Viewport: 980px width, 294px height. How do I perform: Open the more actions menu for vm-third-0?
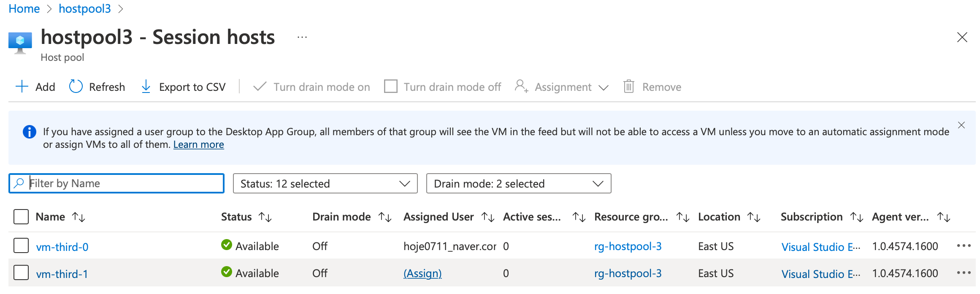(x=964, y=246)
